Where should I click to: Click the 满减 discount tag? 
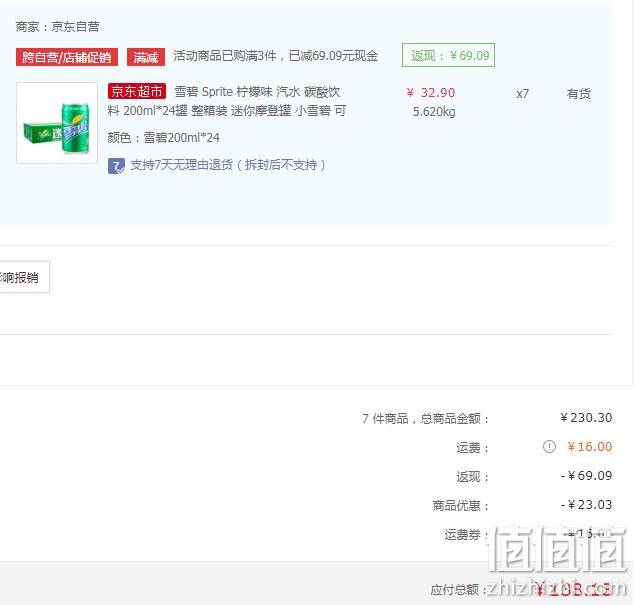(146, 57)
